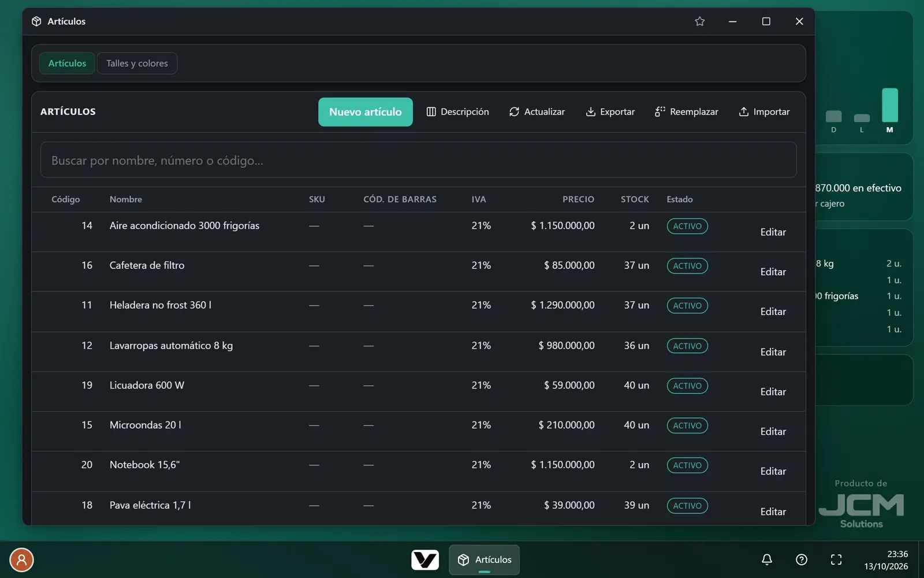Screen dimensions: 924x578
Task: Click the IVA column header
Action: [479, 199]
